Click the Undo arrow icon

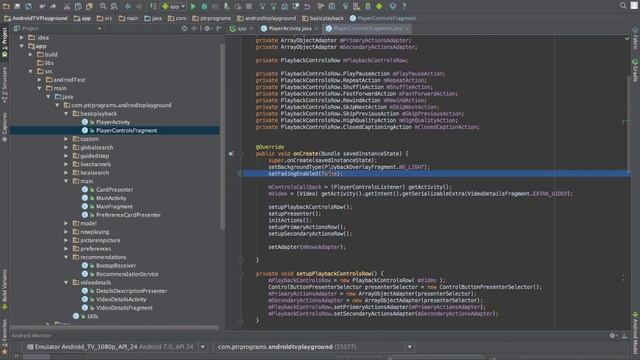pos(42,6)
